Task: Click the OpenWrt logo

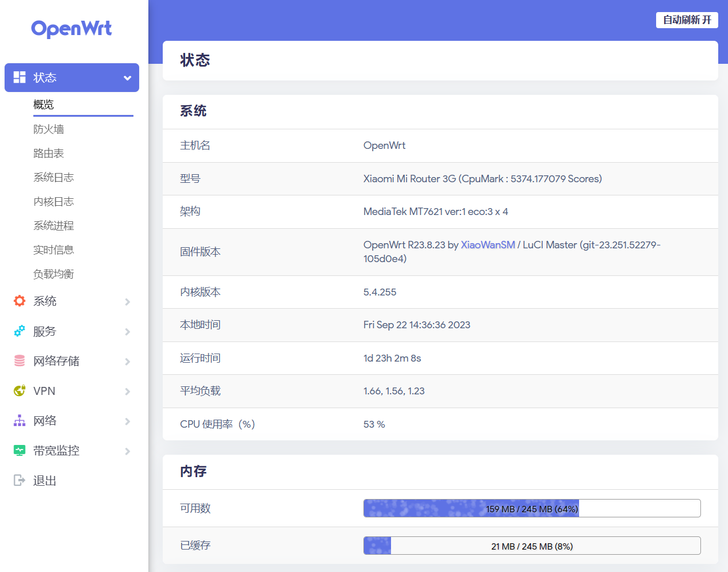Action: click(71, 29)
